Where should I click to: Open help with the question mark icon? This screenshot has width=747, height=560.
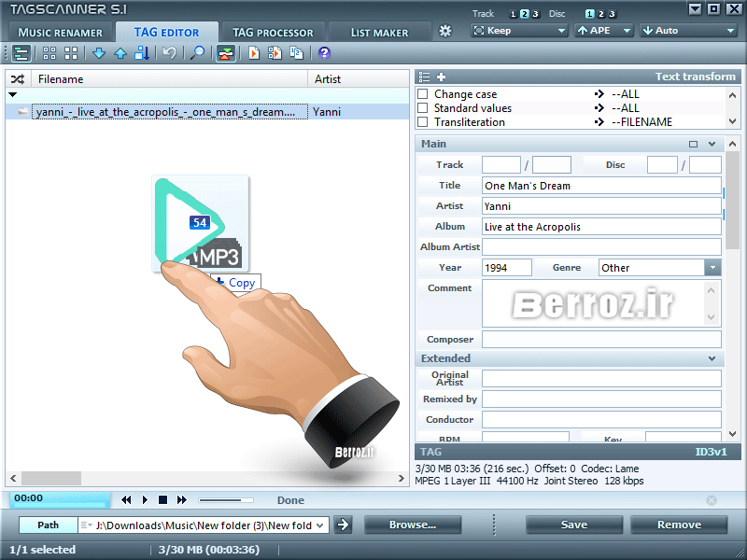324,53
